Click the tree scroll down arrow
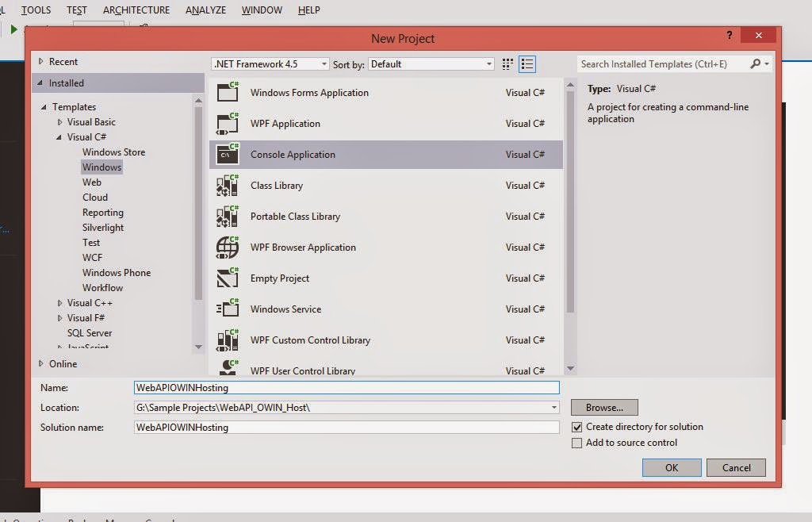 pos(198,347)
